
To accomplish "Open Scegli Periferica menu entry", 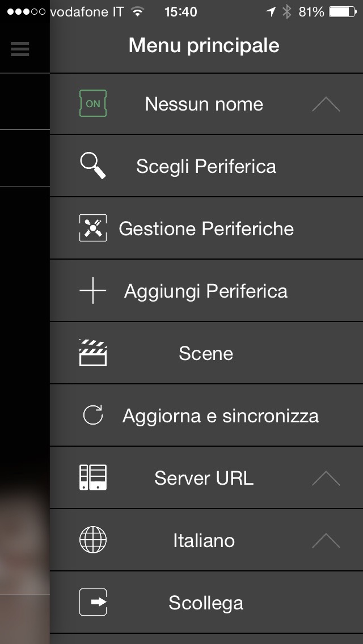I will (x=206, y=166).
